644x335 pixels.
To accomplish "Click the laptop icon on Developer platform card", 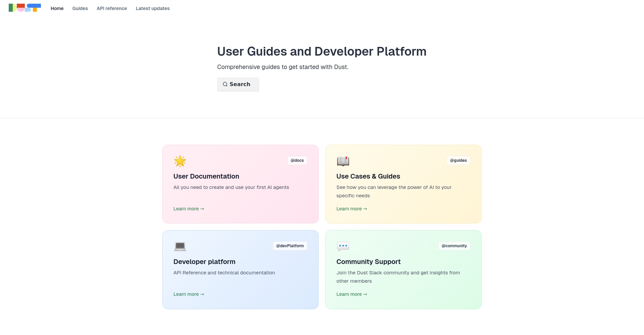I will pos(180,246).
